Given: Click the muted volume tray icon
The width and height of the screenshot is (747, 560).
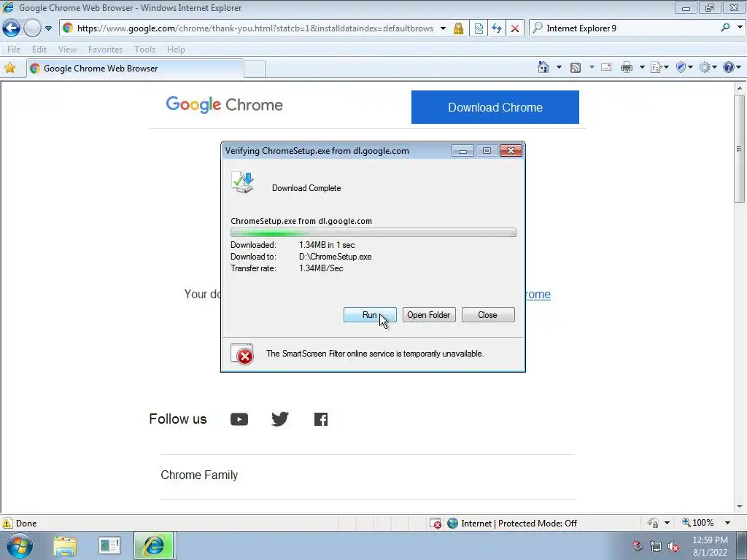Looking at the screenshot, I should (x=673, y=546).
